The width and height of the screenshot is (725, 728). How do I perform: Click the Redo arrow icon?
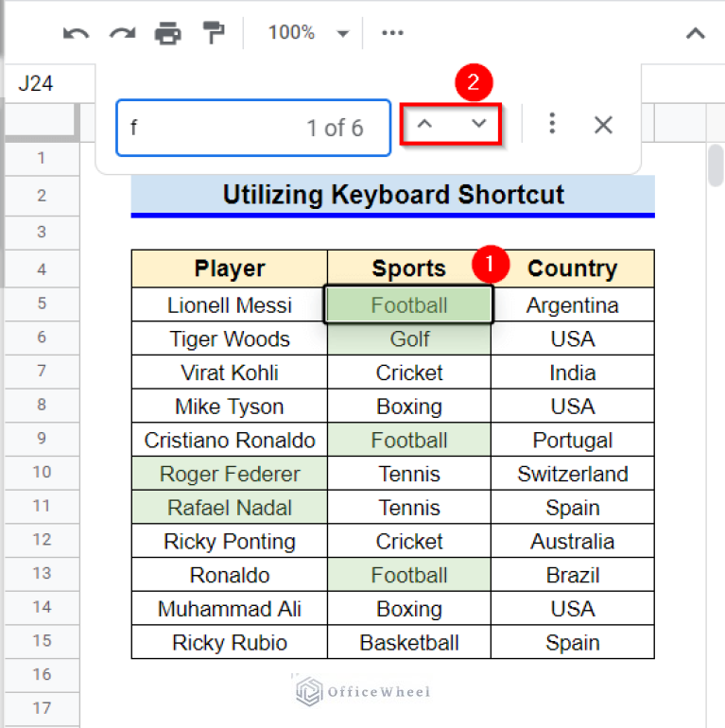(122, 33)
